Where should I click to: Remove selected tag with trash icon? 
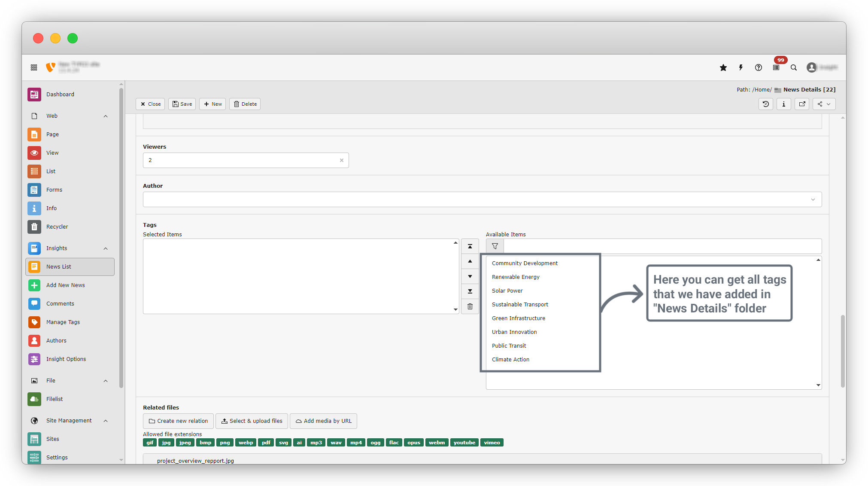click(470, 306)
